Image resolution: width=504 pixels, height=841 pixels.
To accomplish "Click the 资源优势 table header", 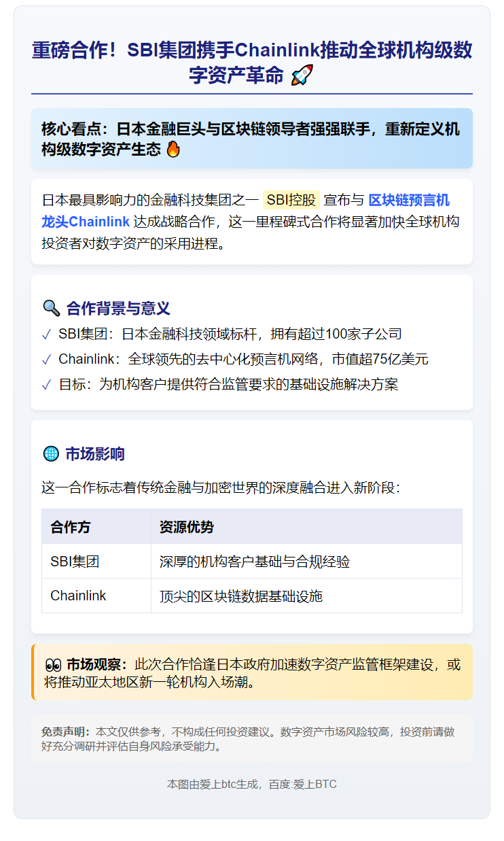I will [306, 526].
